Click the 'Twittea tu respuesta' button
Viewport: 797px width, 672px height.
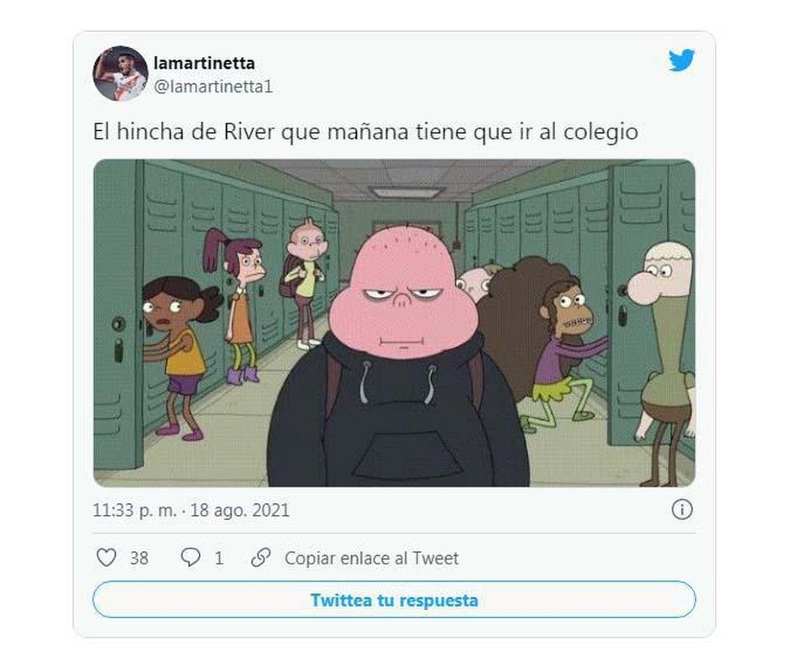coord(395,600)
